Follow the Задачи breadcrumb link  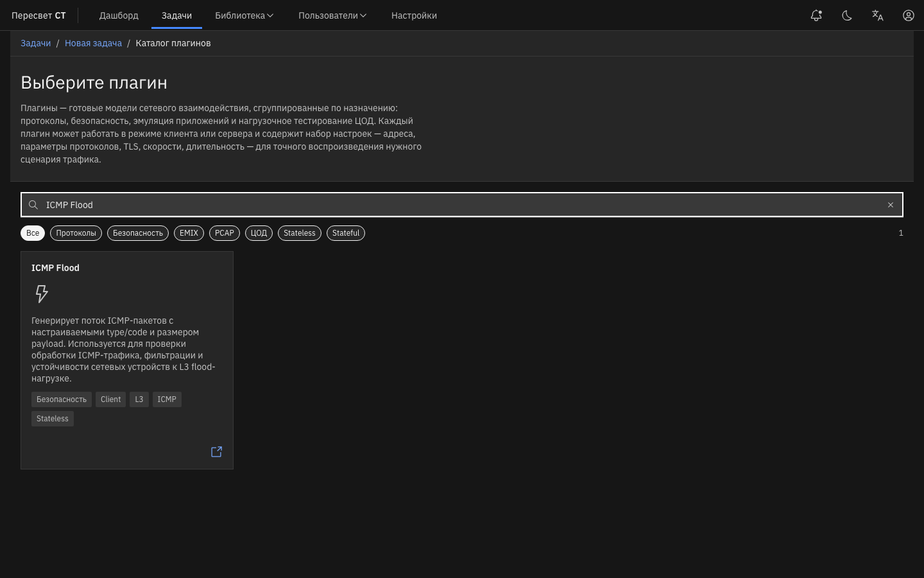35,43
